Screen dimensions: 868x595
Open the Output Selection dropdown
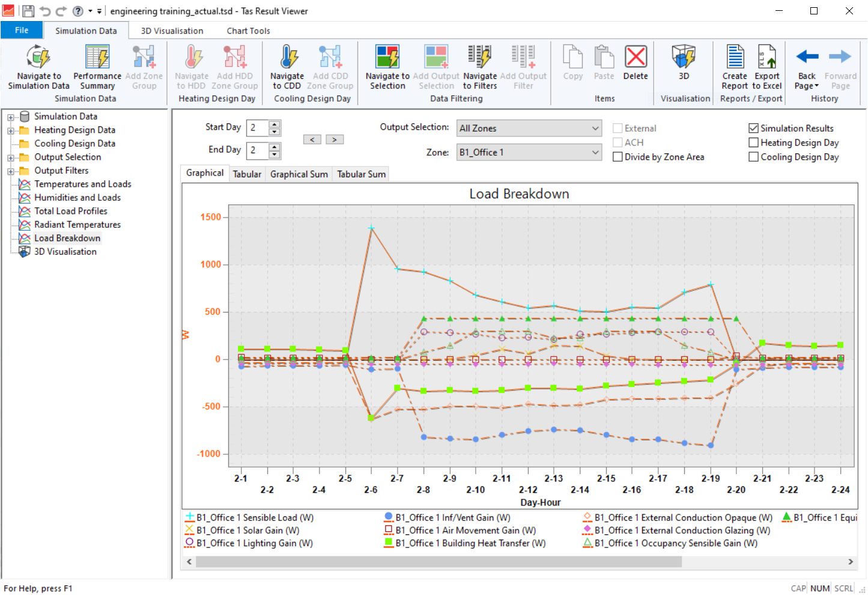[529, 128]
